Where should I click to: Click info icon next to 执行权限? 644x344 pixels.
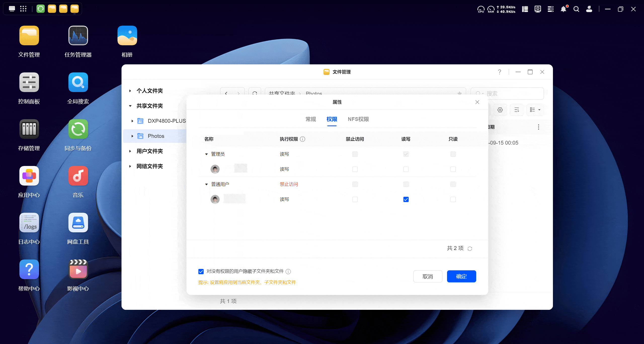coord(303,139)
